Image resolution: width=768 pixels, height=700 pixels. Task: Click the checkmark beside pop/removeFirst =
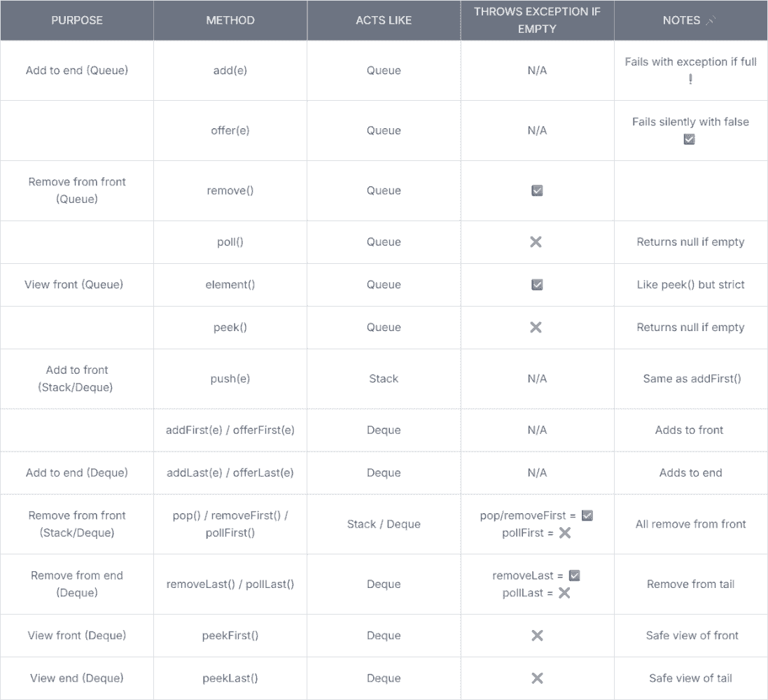(587, 515)
